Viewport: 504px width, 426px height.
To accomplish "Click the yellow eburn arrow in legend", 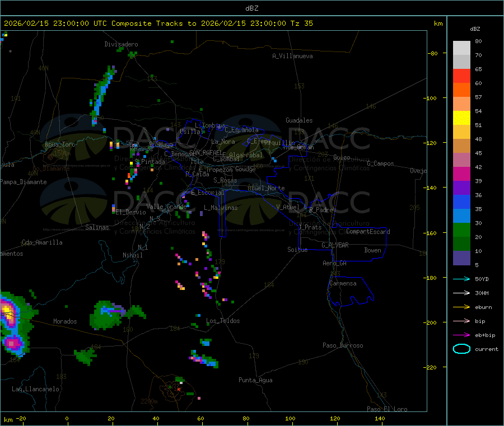I will click(x=461, y=307).
